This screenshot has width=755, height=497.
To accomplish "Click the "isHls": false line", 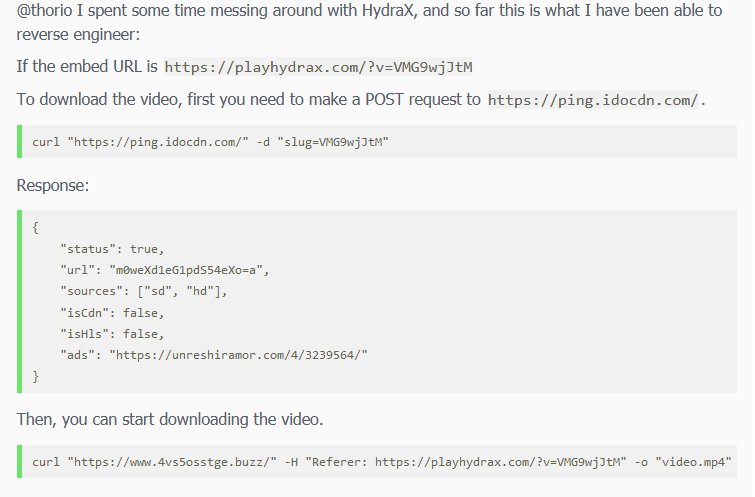I will pyautogui.click(x=112, y=334).
